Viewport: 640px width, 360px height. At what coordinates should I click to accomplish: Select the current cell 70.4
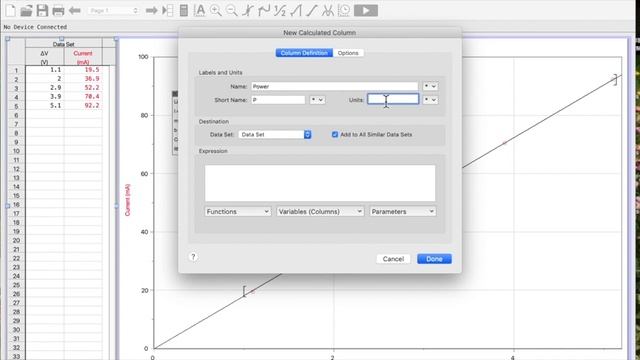pyautogui.click(x=83, y=97)
